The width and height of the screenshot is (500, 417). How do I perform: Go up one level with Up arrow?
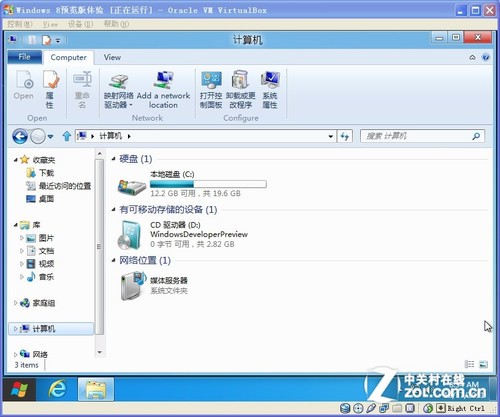tap(67, 136)
